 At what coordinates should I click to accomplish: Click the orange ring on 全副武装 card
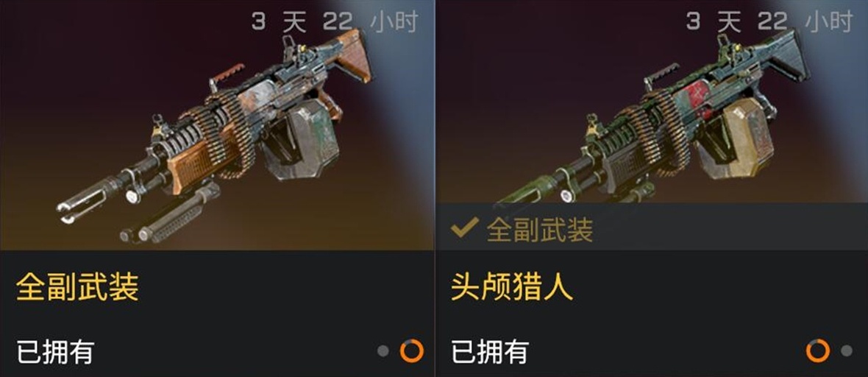click(x=412, y=351)
